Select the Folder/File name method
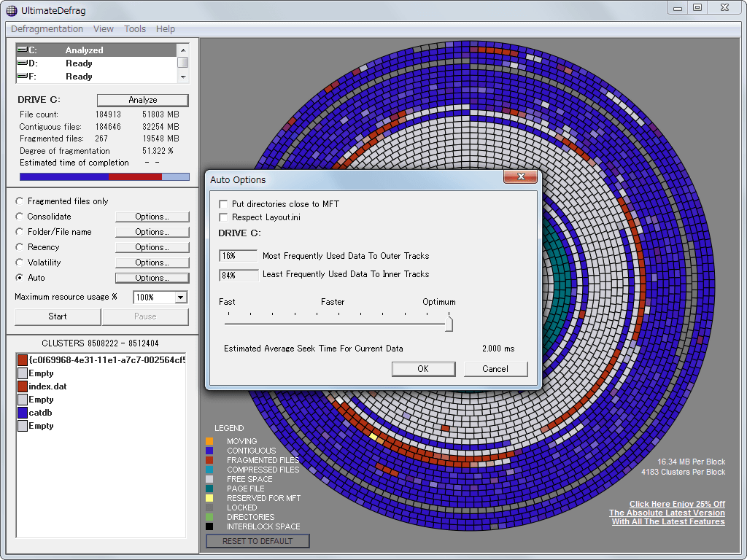Viewport: 747px width, 560px height. point(20,232)
